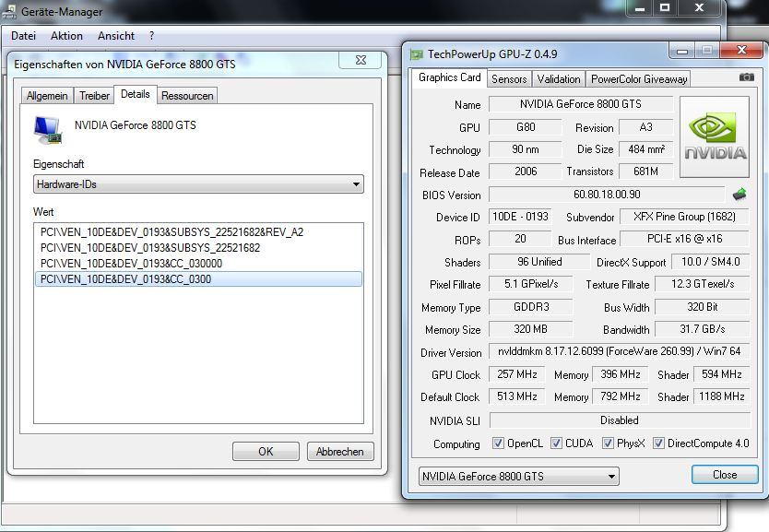Click the Memory Size value 320 MB

click(531, 329)
